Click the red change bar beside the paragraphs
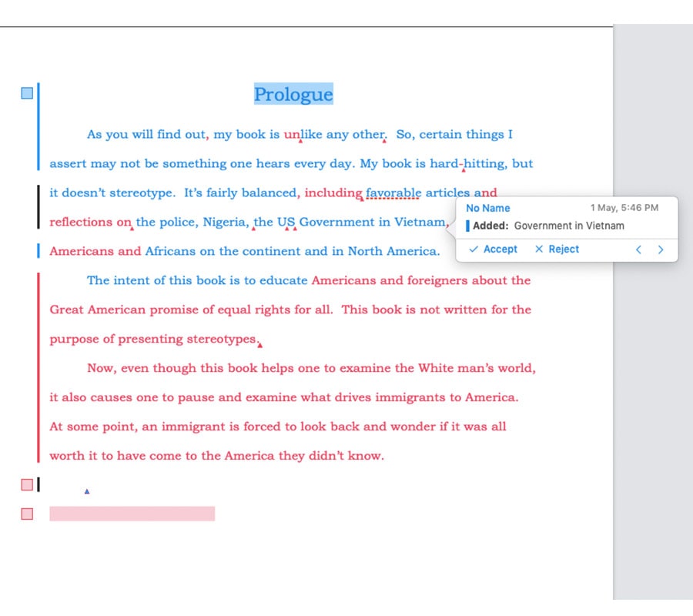The image size is (693, 616). pyautogui.click(x=38, y=366)
